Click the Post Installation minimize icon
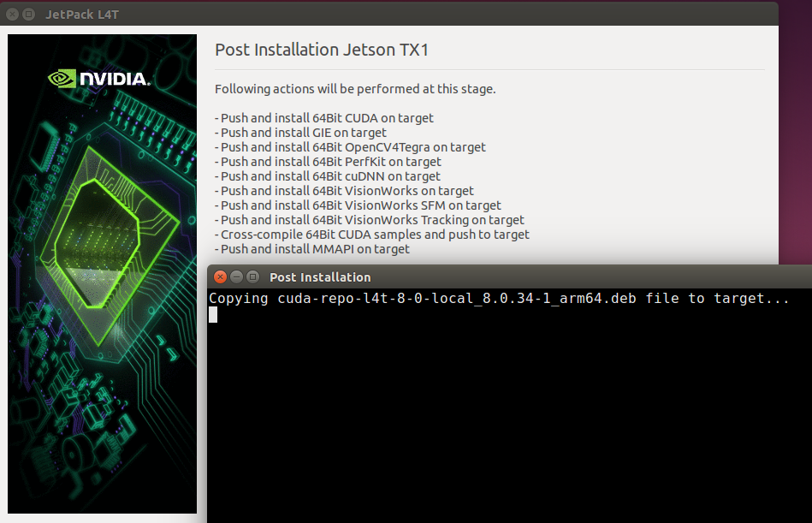812x523 pixels. pyautogui.click(x=236, y=276)
